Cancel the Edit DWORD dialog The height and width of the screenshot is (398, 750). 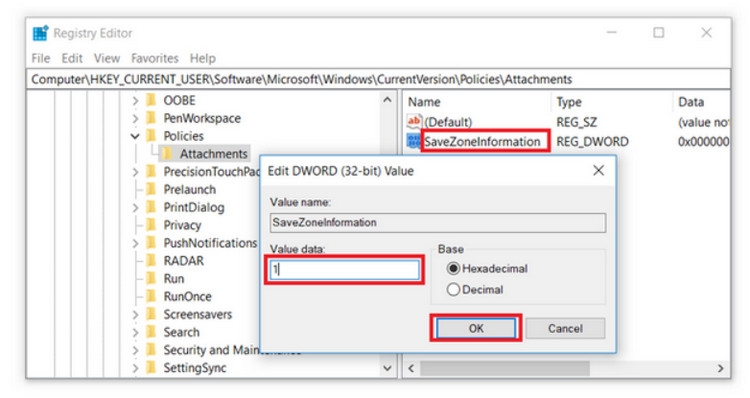pos(565,329)
